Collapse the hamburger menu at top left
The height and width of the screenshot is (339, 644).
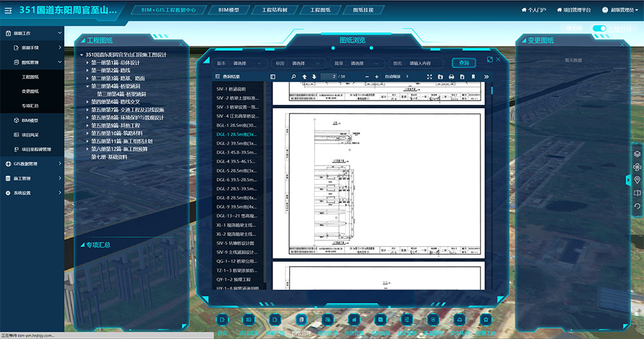click(8, 10)
